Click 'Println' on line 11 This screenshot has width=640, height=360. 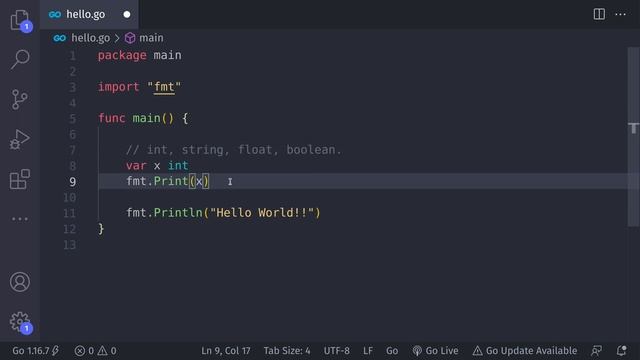tap(178, 213)
